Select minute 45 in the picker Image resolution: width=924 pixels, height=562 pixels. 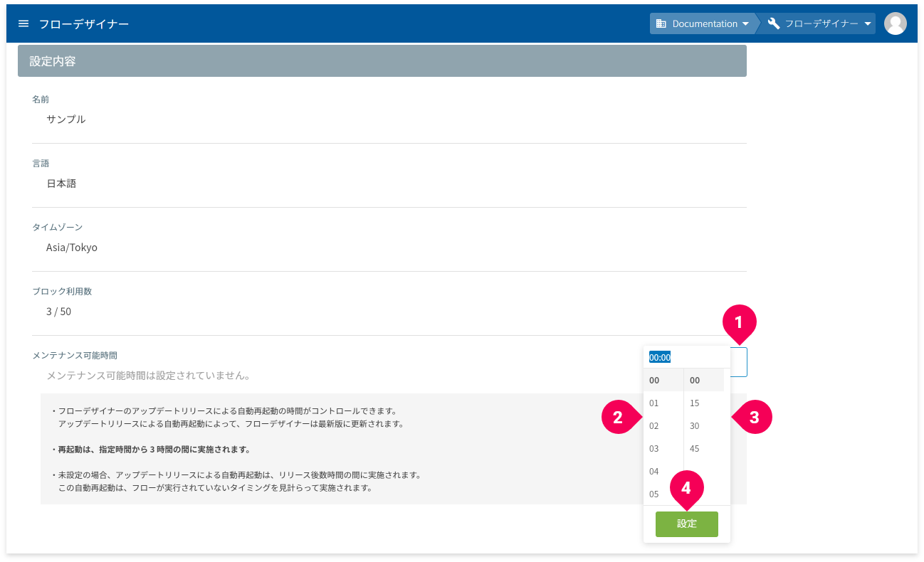[x=704, y=448]
